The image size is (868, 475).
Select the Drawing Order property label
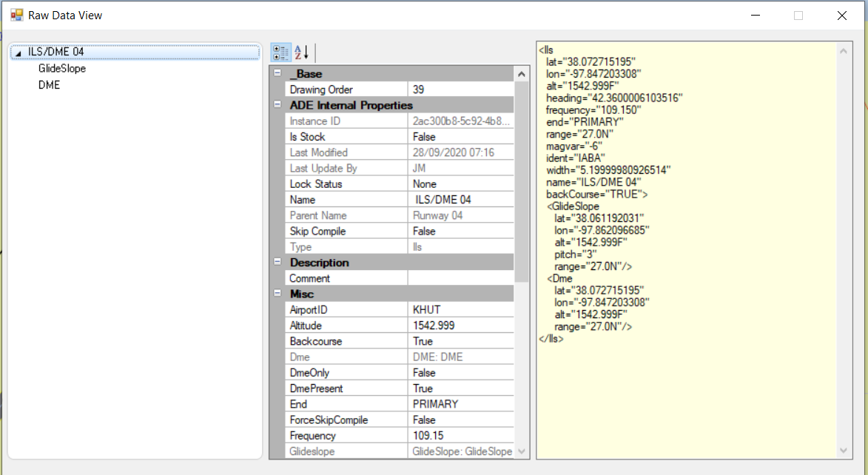click(346, 89)
